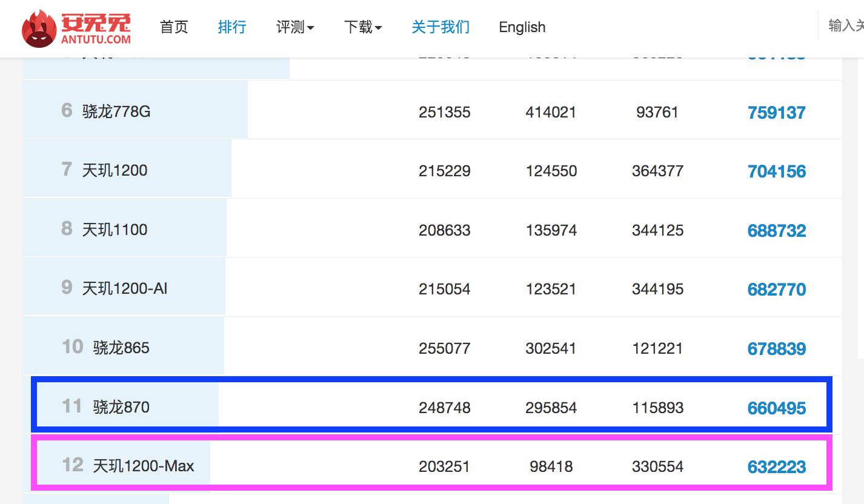This screenshot has height=504, width=864.
Task: Click rank number 7
Action: (x=67, y=169)
